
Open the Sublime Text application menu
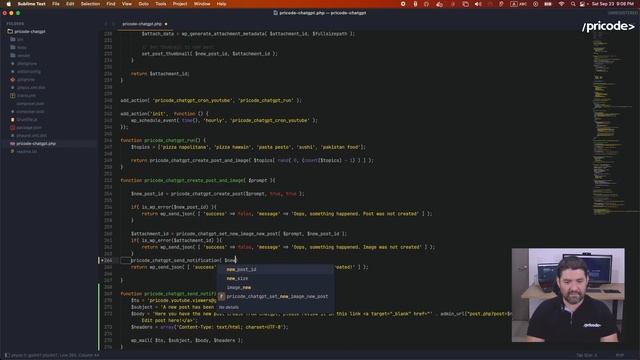pos(31,4)
